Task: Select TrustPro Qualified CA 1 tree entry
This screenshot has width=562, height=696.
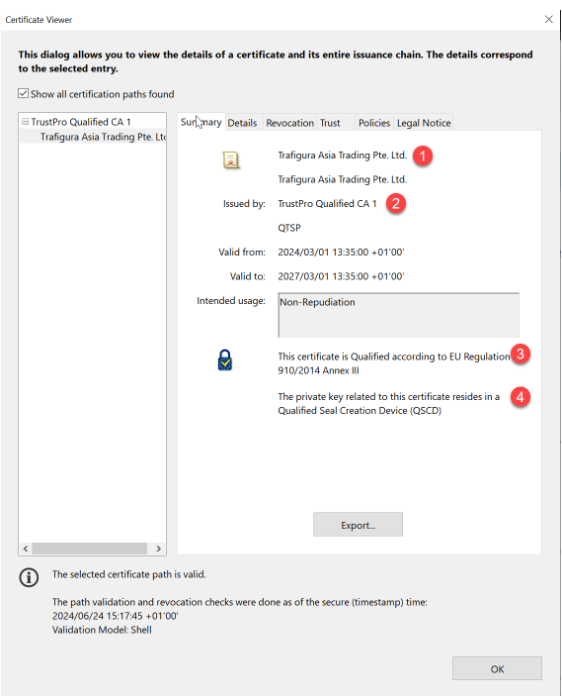Action: [x=81, y=122]
